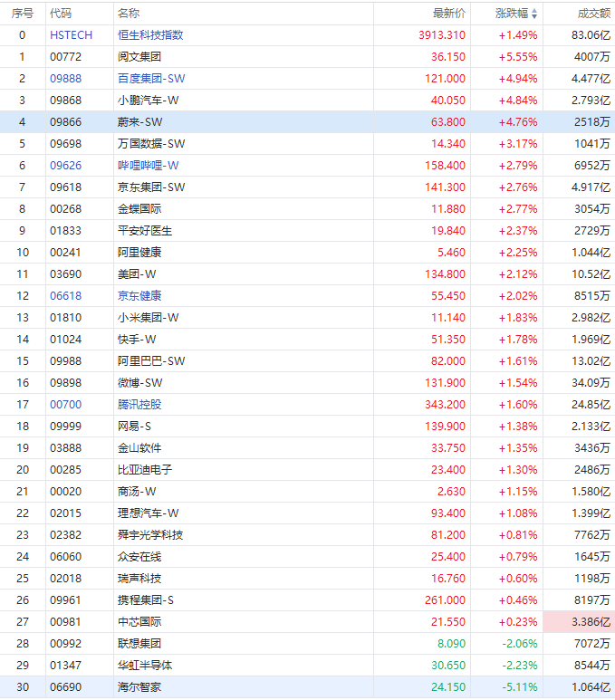
Task: Select the 网易-S name
Action: click(134, 427)
